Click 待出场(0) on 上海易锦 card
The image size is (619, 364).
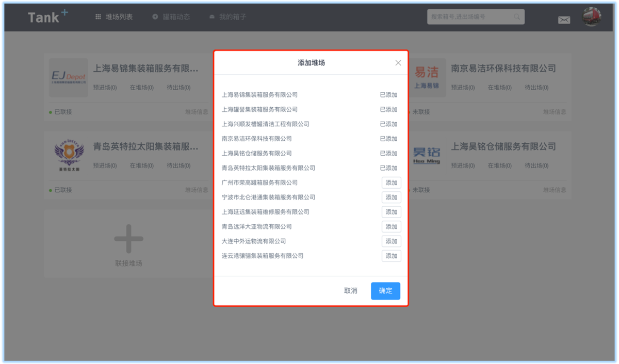(178, 88)
